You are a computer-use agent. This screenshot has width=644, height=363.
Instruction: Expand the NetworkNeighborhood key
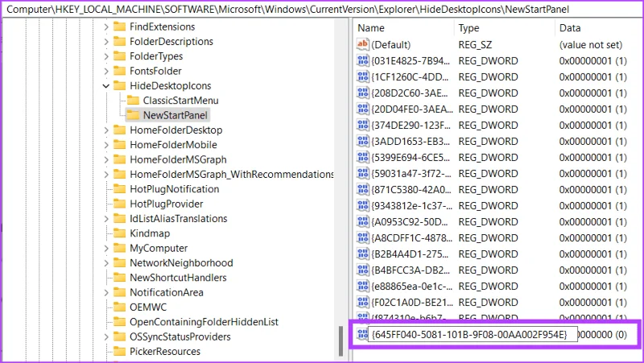(106, 263)
